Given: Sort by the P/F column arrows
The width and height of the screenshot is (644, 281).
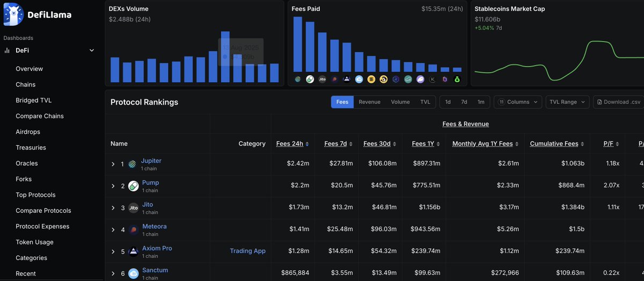Looking at the screenshot, I should click(618, 144).
